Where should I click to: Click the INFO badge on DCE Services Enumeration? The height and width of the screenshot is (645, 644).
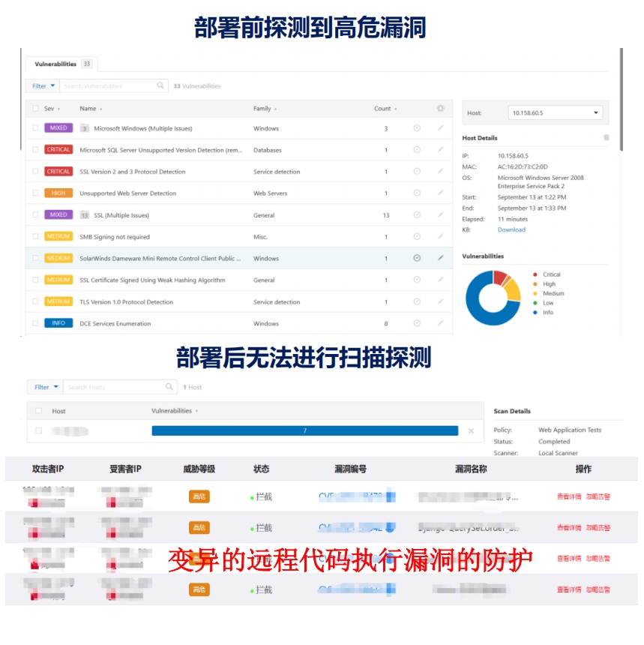click(58, 324)
